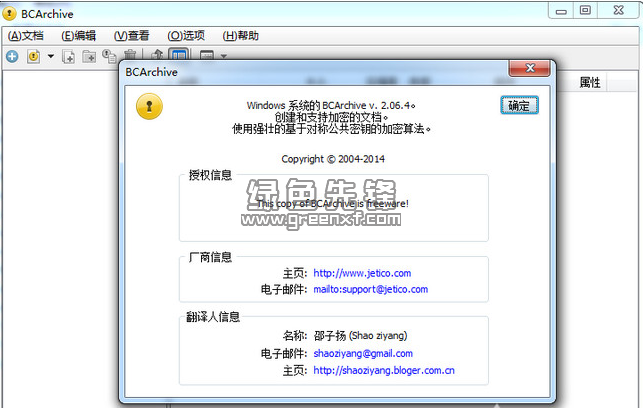Maximize the main BCArchive window
Viewport: 643px width, 408px height.
coord(585,10)
